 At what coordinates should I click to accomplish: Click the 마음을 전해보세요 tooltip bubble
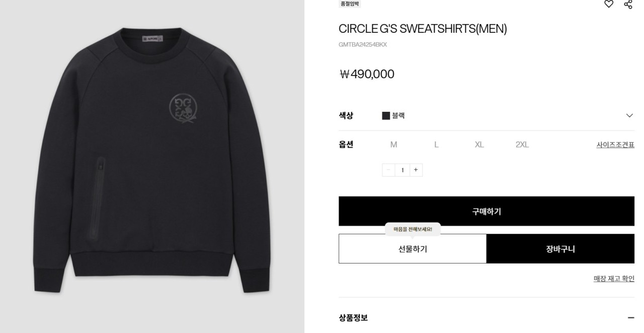click(413, 229)
